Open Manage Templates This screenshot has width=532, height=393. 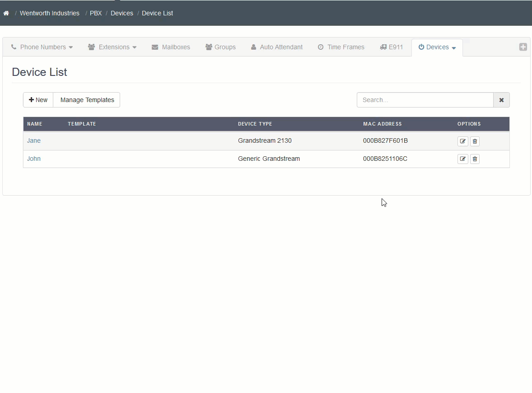(87, 100)
